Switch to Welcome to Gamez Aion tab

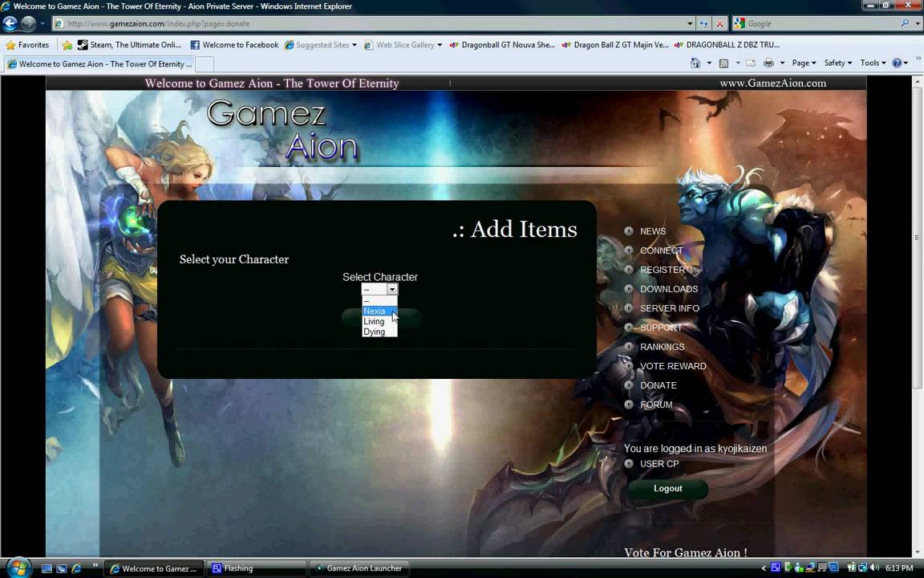(x=99, y=63)
